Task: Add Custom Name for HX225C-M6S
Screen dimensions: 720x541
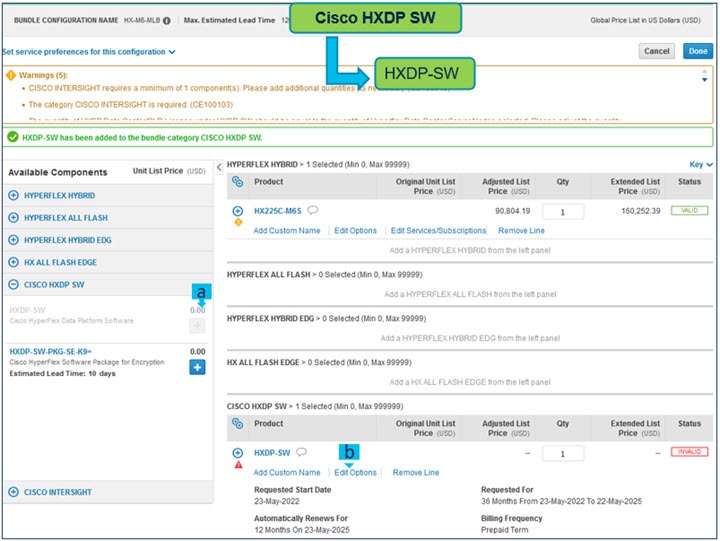Action: pyautogui.click(x=287, y=231)
